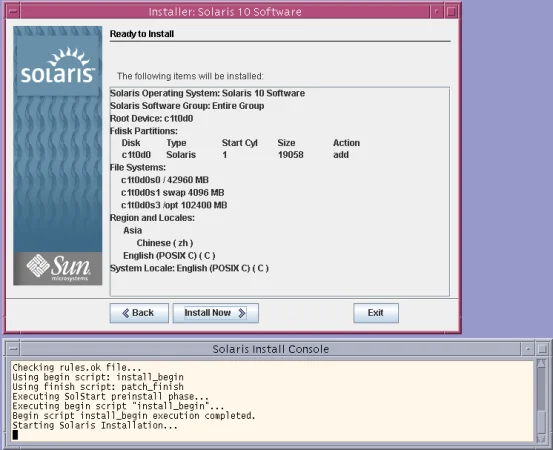
Task: Select 'c1t0d0s3 /opt 102400 MB' line
Action: 174,205
